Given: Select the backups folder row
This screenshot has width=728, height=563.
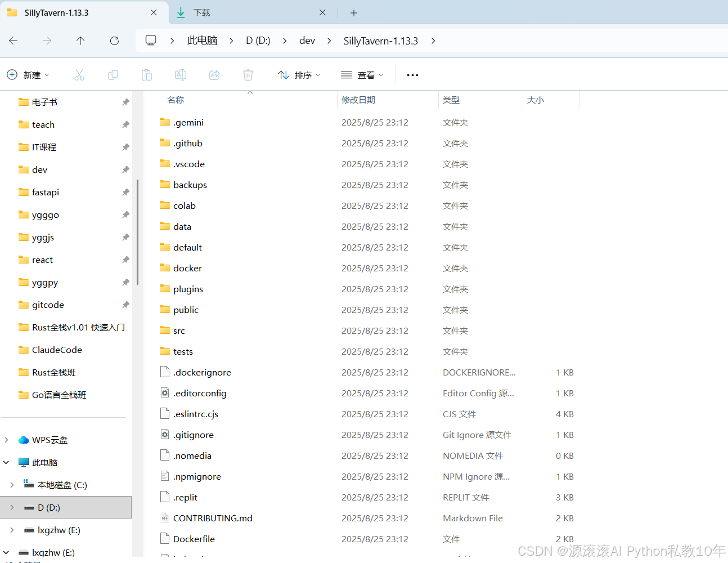Looking at the screenshot, I should (x=366, y=185).
